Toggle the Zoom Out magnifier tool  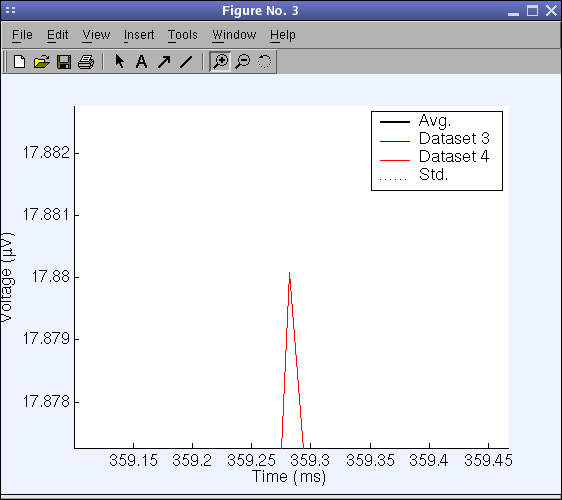(243, 62)
